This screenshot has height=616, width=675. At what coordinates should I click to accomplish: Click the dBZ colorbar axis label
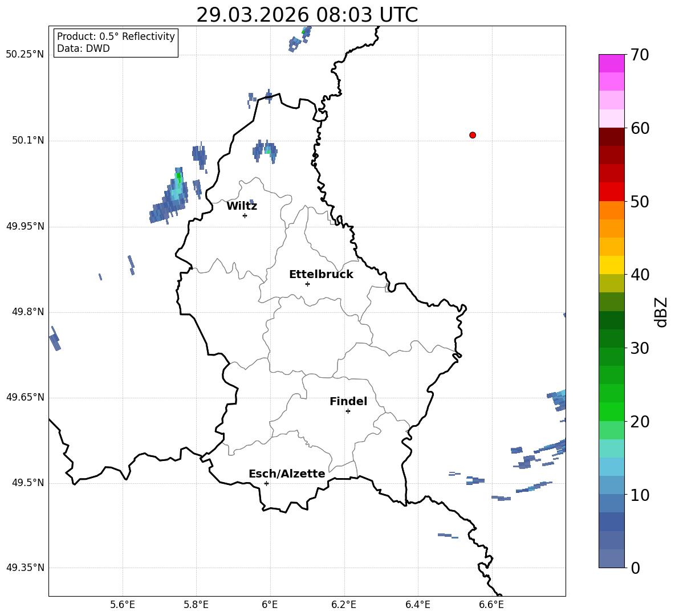(x=662, y=312)
